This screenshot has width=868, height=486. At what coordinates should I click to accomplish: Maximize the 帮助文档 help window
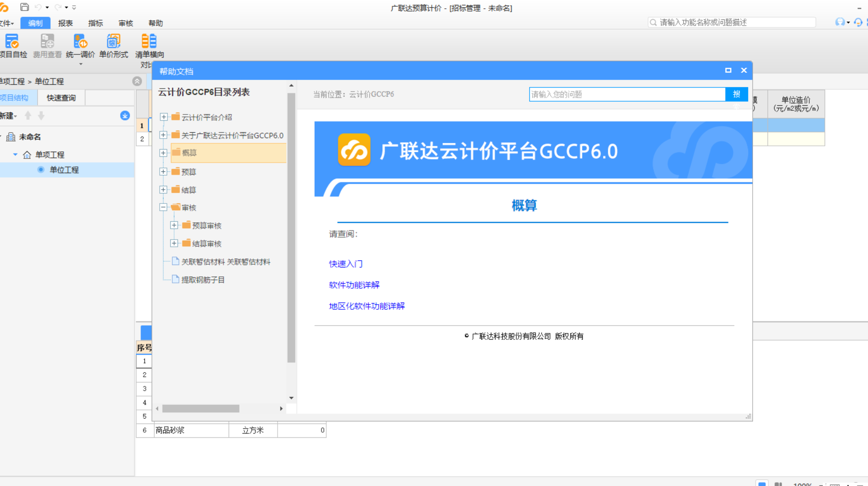728,70
